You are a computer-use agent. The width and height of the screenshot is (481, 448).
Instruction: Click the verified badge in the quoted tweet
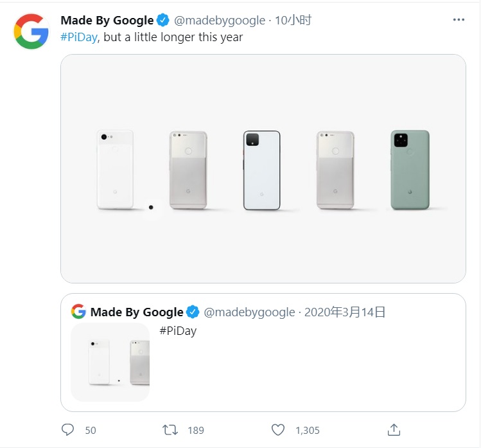coord(193,312)
